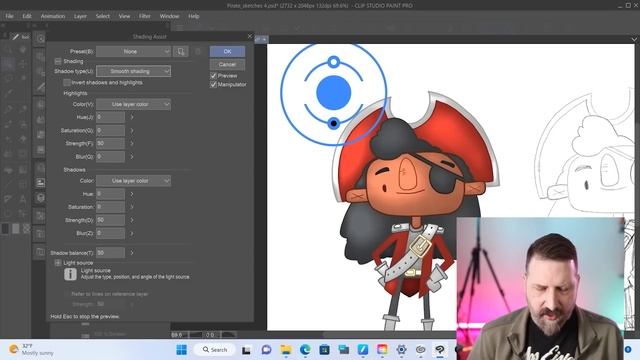Click the Highlights Saturation(G) value field

(110, 131)
